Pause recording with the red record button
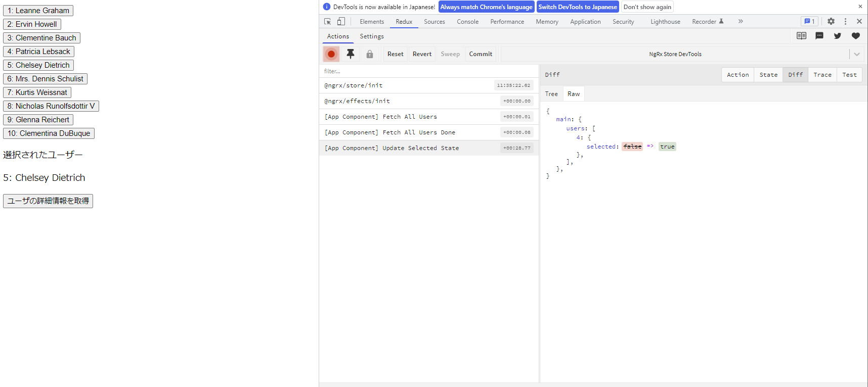The width and height of the screenshot is (868, 387). [x=331, y=54]
